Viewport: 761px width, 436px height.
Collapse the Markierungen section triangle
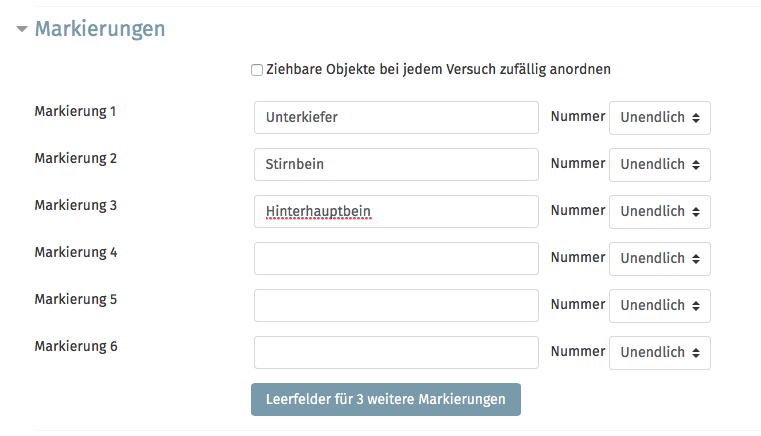(x=22, y=29)
